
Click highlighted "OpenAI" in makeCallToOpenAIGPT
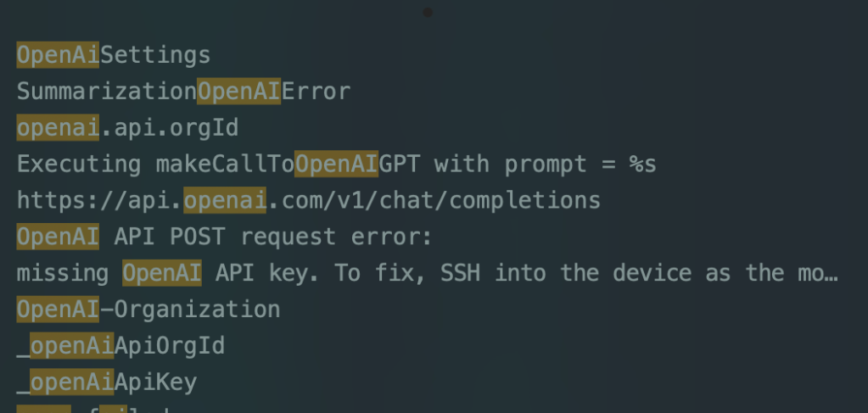coord(336,164)
